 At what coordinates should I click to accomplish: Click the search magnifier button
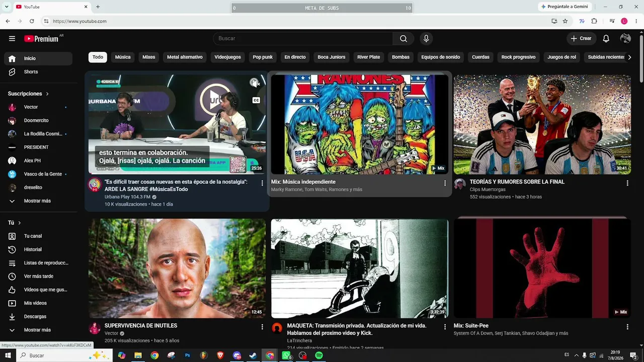(404, 39)
